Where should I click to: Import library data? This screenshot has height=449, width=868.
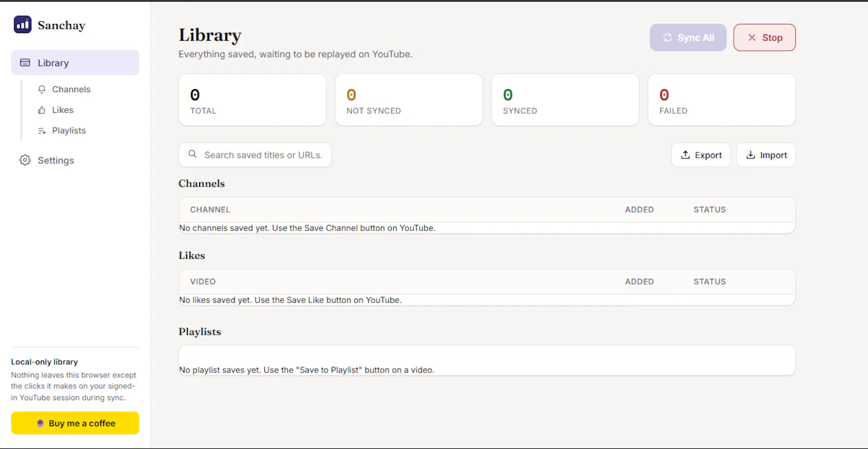[766, 155]
